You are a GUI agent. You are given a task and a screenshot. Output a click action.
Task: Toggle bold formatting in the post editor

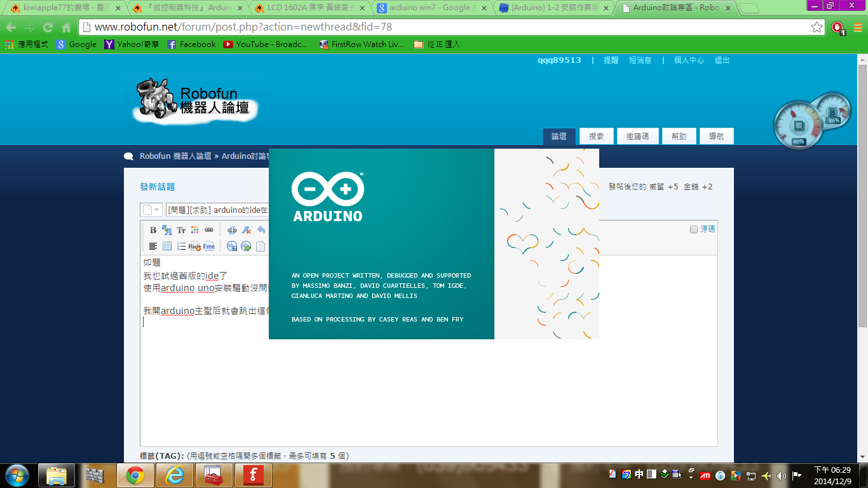point(153,230)
